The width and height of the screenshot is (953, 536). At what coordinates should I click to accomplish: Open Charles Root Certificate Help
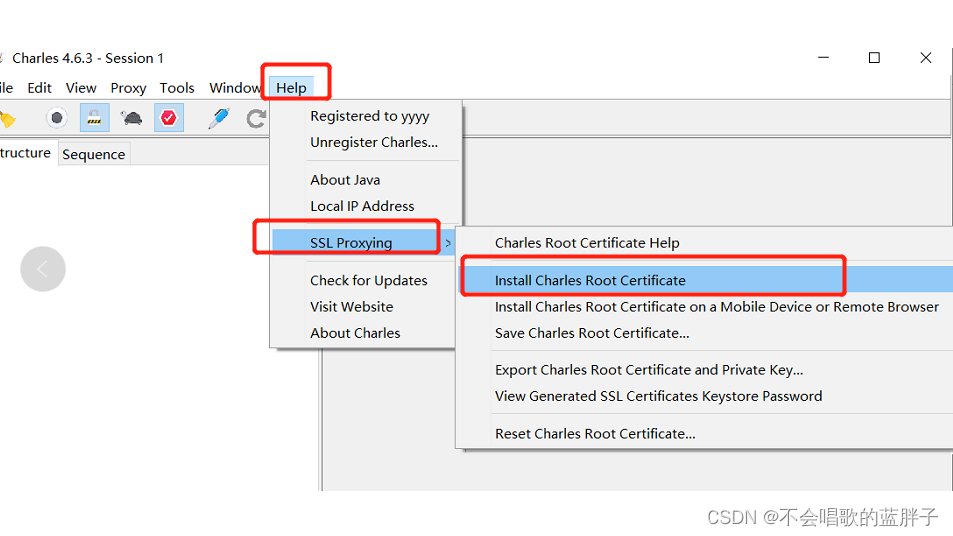coord(587,243)
